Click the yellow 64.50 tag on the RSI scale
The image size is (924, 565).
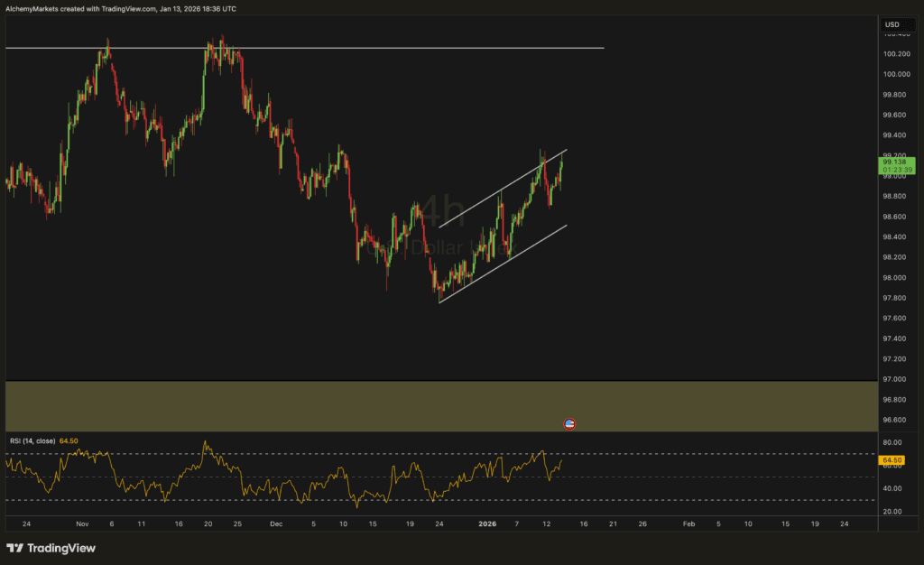[x=892, y=459]
